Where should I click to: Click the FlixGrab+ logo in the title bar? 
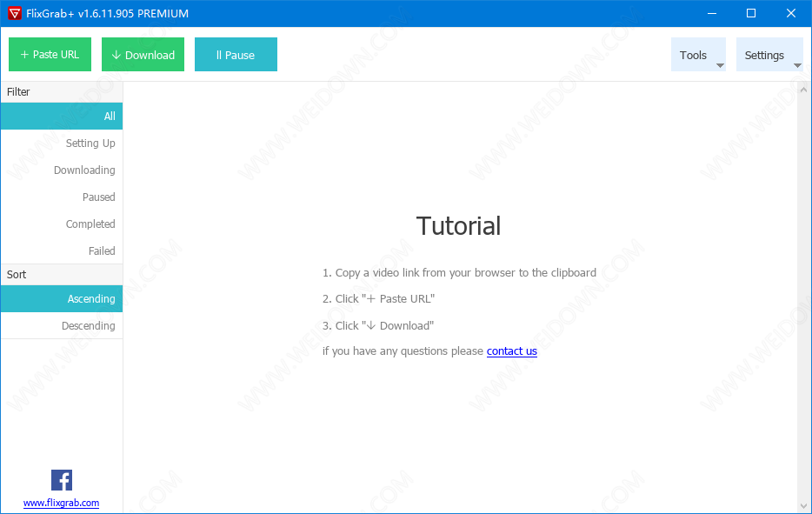(x=15, y=13)
